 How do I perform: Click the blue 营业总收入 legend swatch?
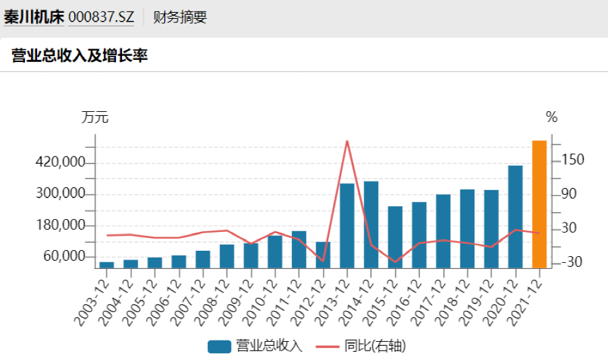click(x=219, y=346)
